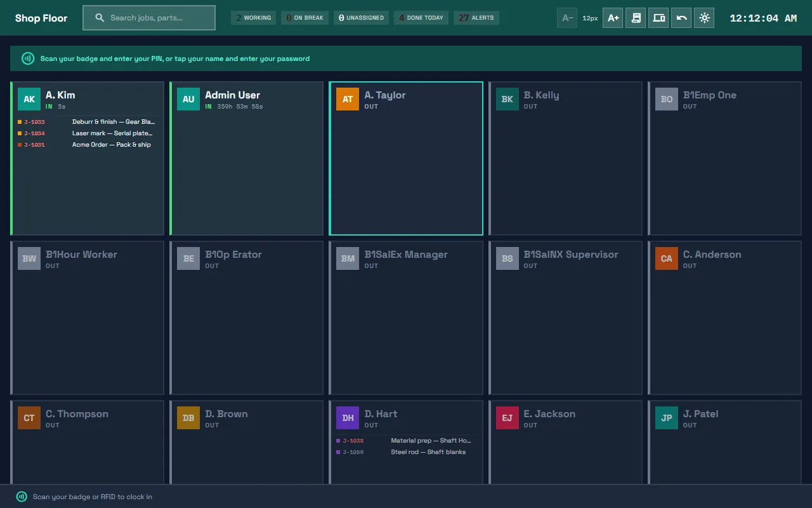
Task: Click the 12:12:04 AM clock
Action: (763, 18)
